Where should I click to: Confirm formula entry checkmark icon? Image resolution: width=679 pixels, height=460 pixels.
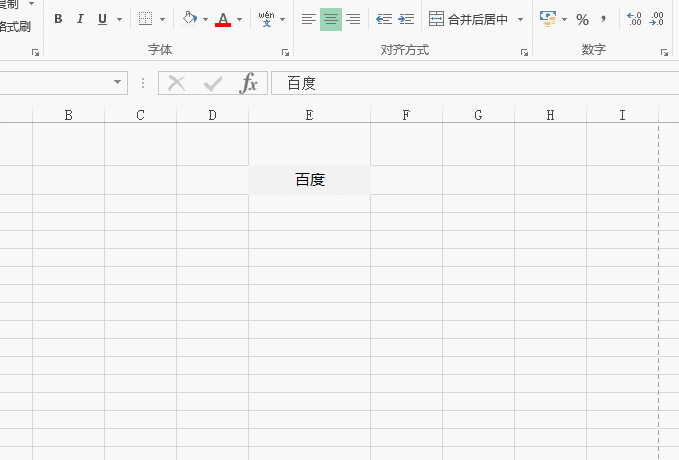tap(213, 83)
